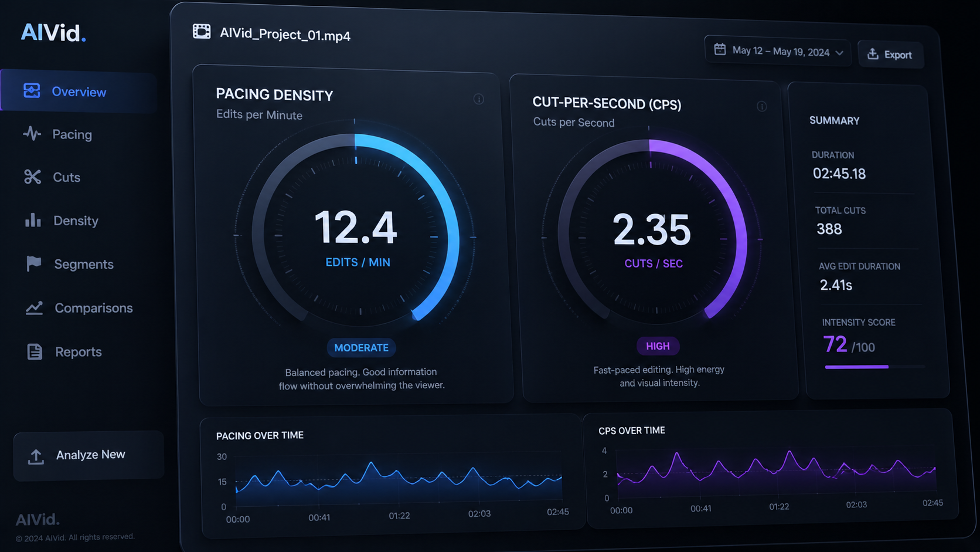Open the Overview section
The height and width of the screenshot is (552, 980).
[79, 91]
